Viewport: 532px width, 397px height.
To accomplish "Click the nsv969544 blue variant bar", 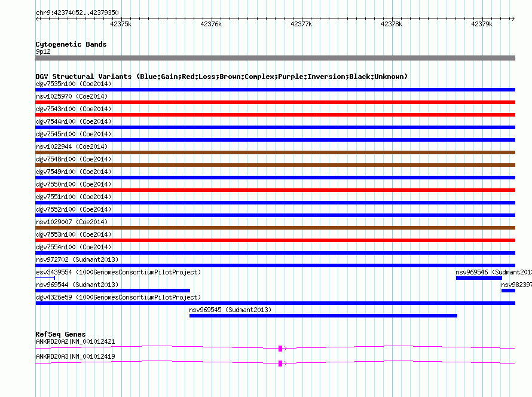I will coord(112,291).
